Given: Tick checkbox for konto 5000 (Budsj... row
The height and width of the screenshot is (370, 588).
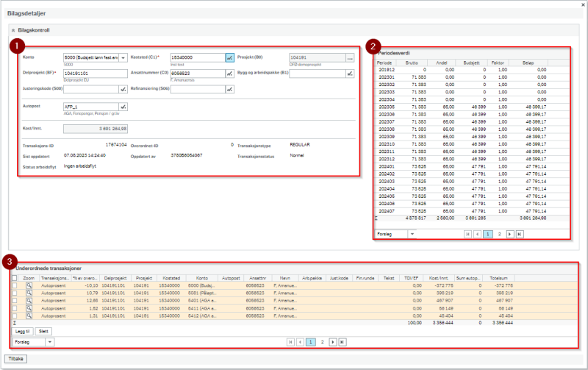Looking at the screenshot, I should [14, 285].
